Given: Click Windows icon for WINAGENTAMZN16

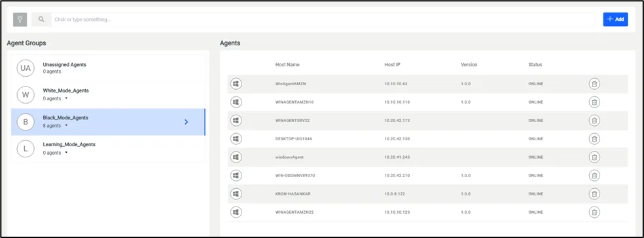Looking at the screenshot, I should pyautogui.click(x=236, y=102).
